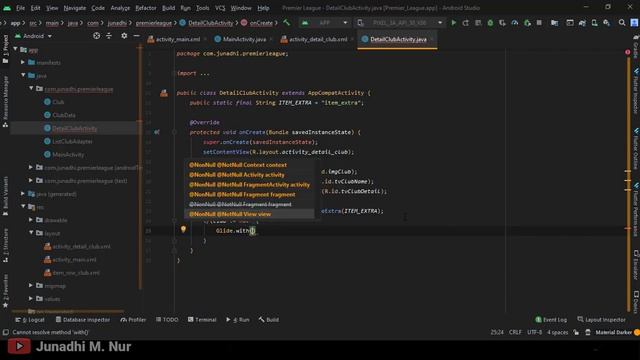Open the File menu
The width and height of the screenshot is (640, 360).
click(20, 8)
